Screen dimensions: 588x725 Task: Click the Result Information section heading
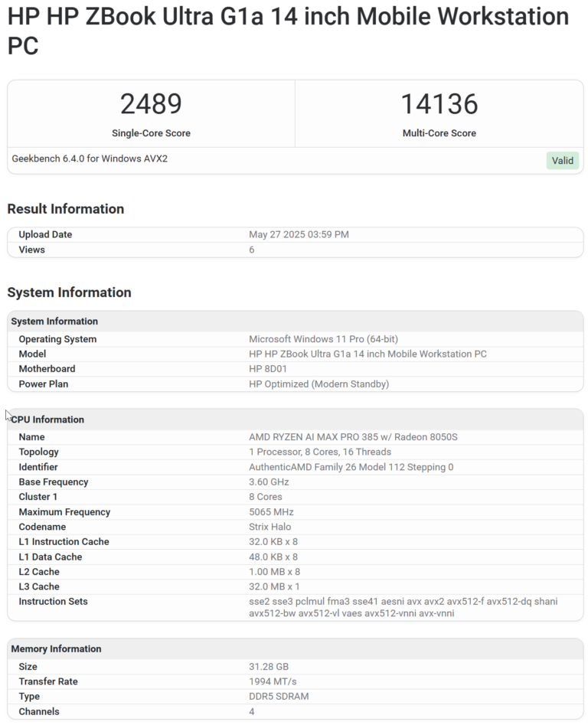(x=65, y=209)
